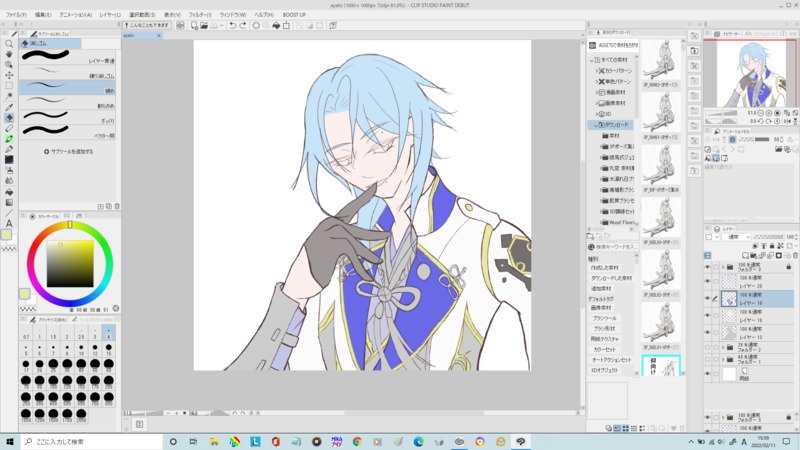Filter materials by 作成した素材 tag

coord(605,268)
